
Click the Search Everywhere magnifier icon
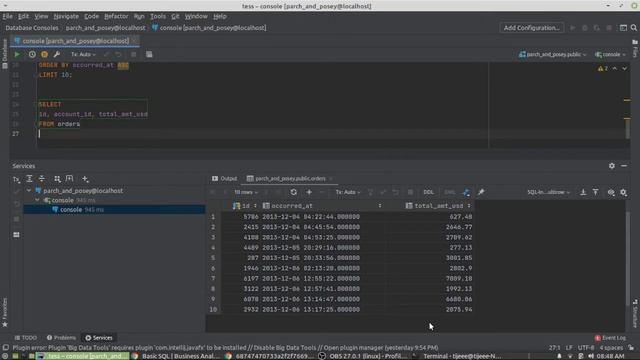(x=633, y=28)
